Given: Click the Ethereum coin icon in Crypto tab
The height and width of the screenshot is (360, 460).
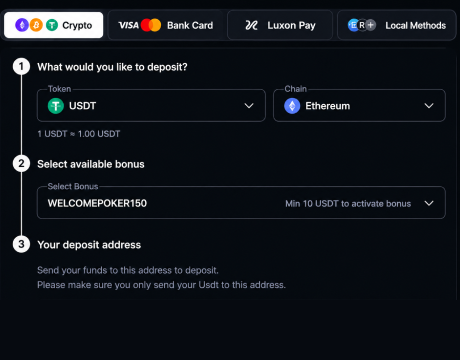Looking at the screenshot, I should 22,25.
